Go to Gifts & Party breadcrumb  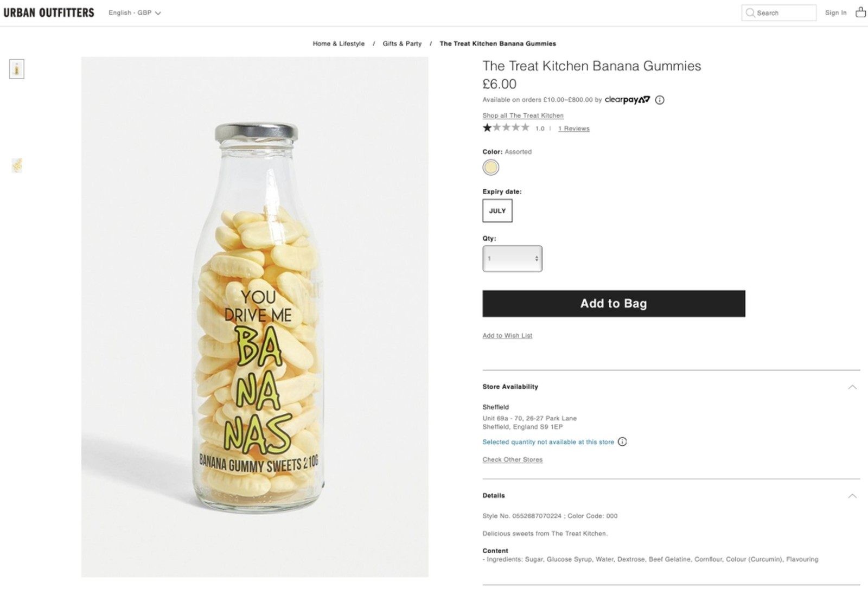coord(402,43)
